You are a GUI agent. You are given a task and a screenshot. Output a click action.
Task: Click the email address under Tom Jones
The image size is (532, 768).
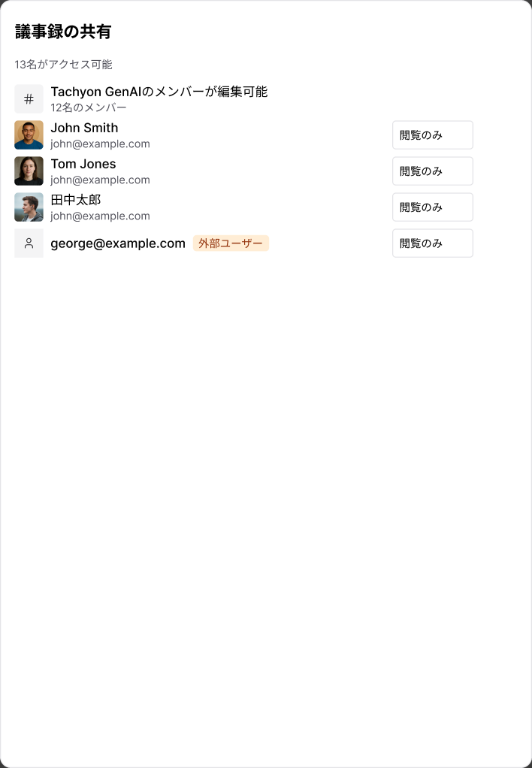100,180
